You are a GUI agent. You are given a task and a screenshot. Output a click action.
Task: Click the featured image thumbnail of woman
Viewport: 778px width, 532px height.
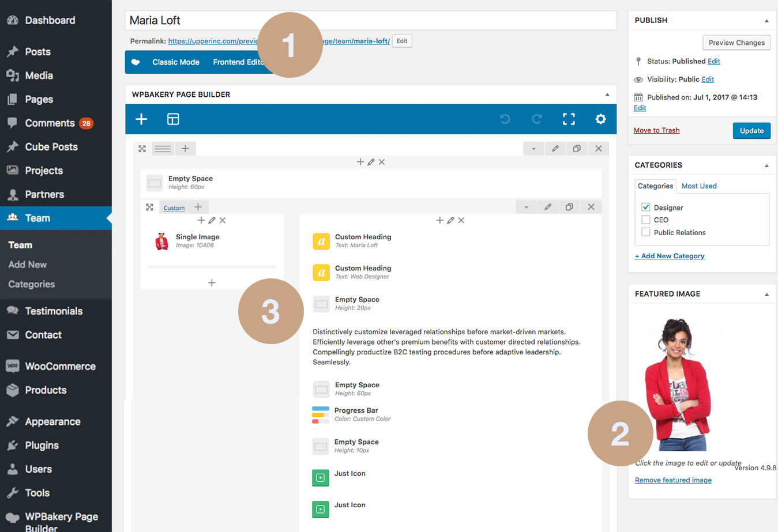678,383
